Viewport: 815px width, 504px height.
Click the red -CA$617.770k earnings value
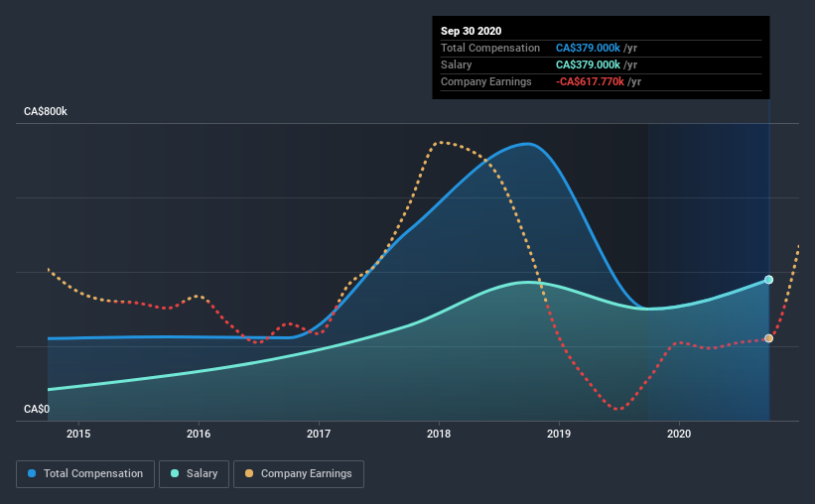590,81
